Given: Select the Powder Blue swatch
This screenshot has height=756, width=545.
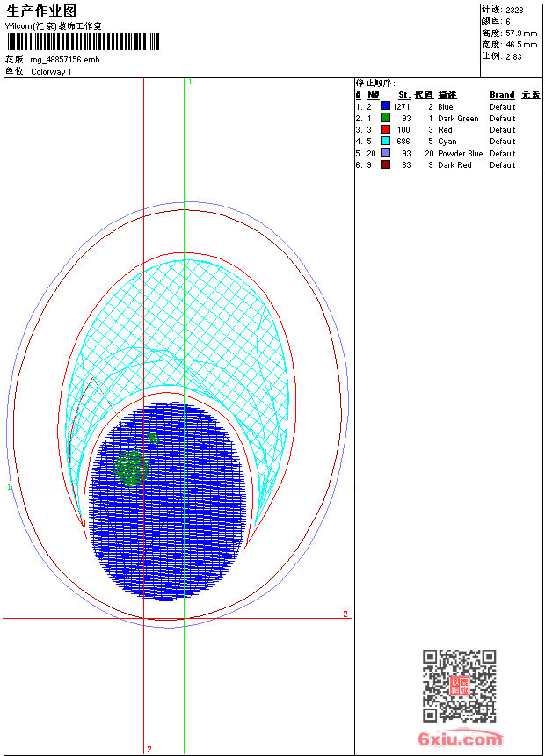Looking at the screenshot, I should click(386, 153).
